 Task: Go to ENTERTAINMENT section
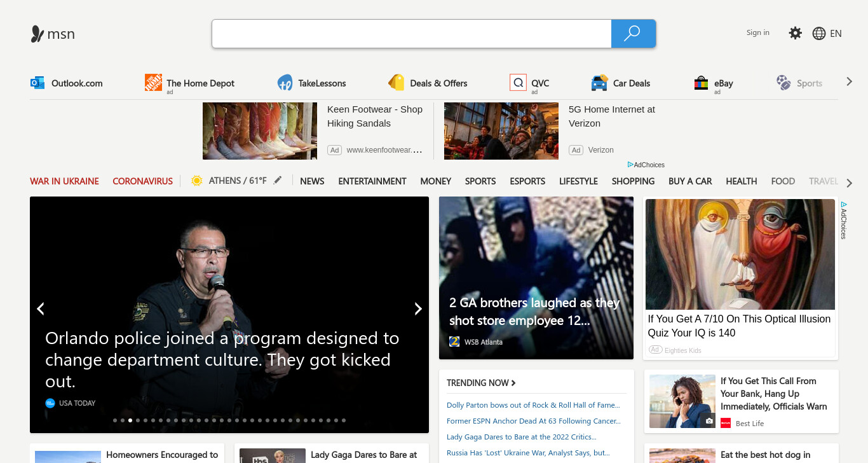pyautogui.click(x=372, y=181)
